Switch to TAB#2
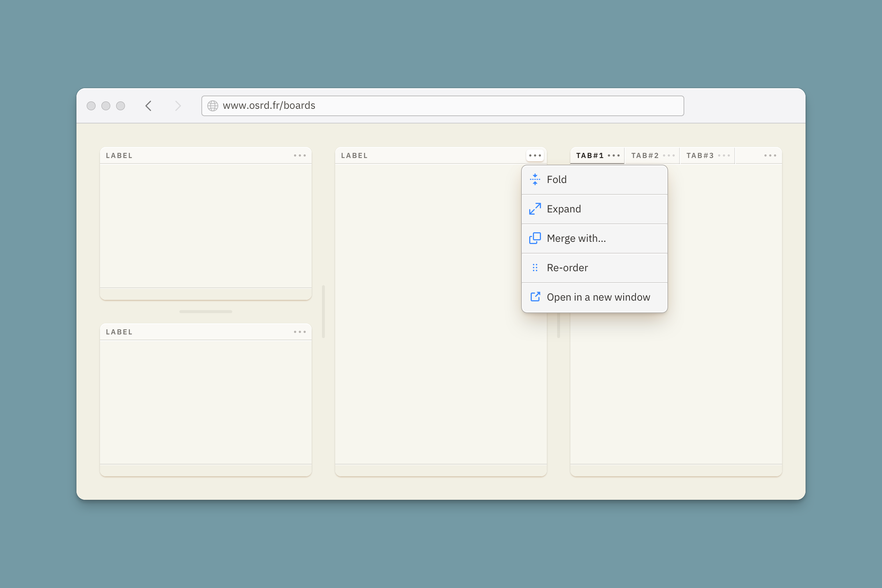This screenshot has width=882, height=588. coord(645,155)
